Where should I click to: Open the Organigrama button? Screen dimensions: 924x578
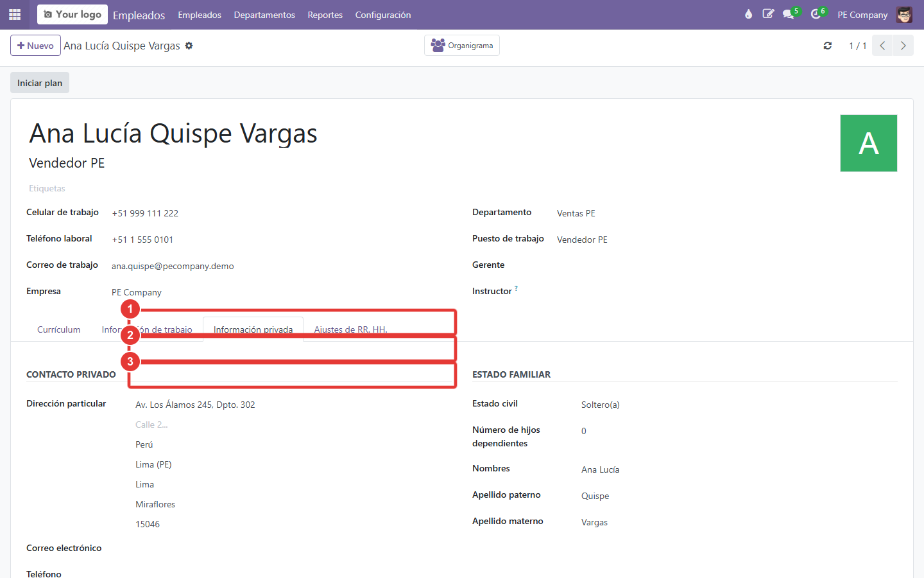[462, 46]
